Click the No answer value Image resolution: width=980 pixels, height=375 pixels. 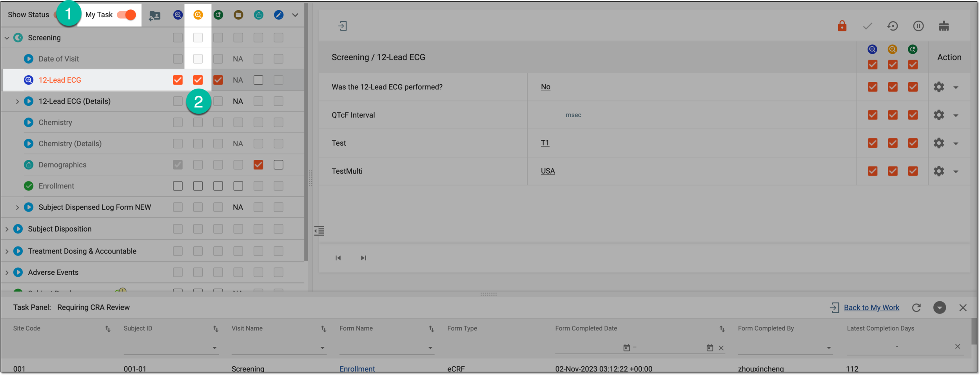pos(546,87)
